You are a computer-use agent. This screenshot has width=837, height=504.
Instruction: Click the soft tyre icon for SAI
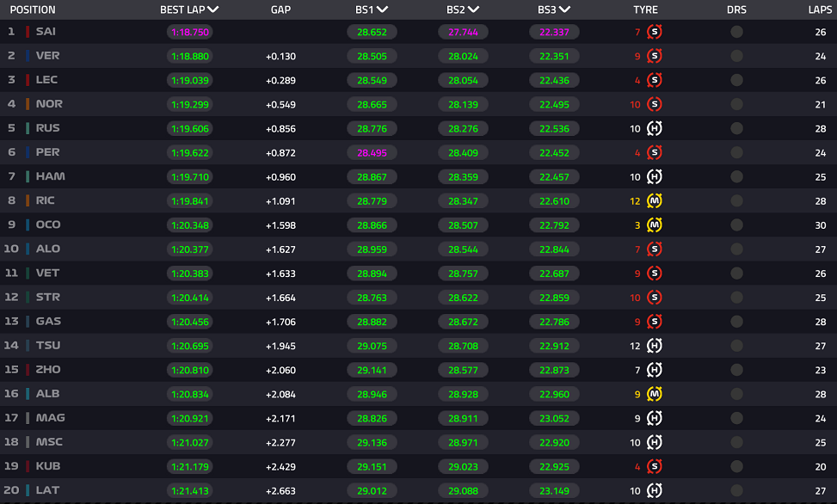(655, 32)
